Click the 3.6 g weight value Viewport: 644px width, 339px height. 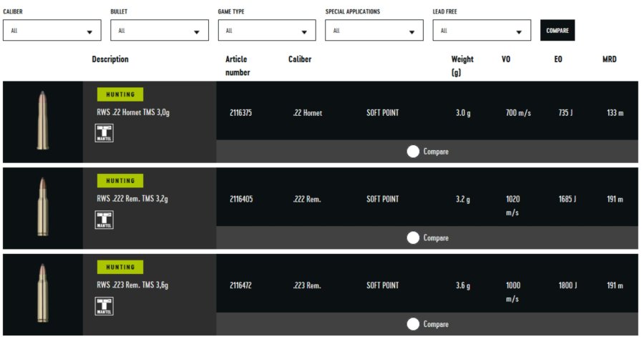(463, 285)
